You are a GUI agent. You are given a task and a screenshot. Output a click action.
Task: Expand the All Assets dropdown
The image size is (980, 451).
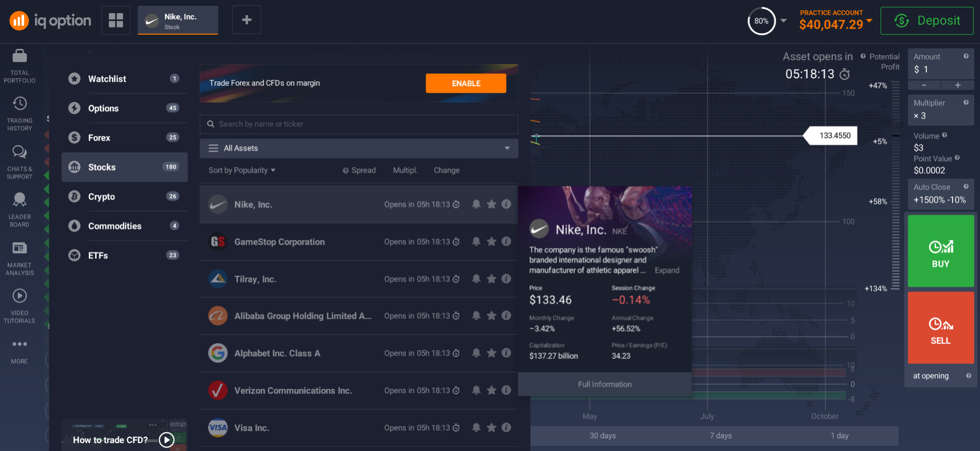pos(359,148)
